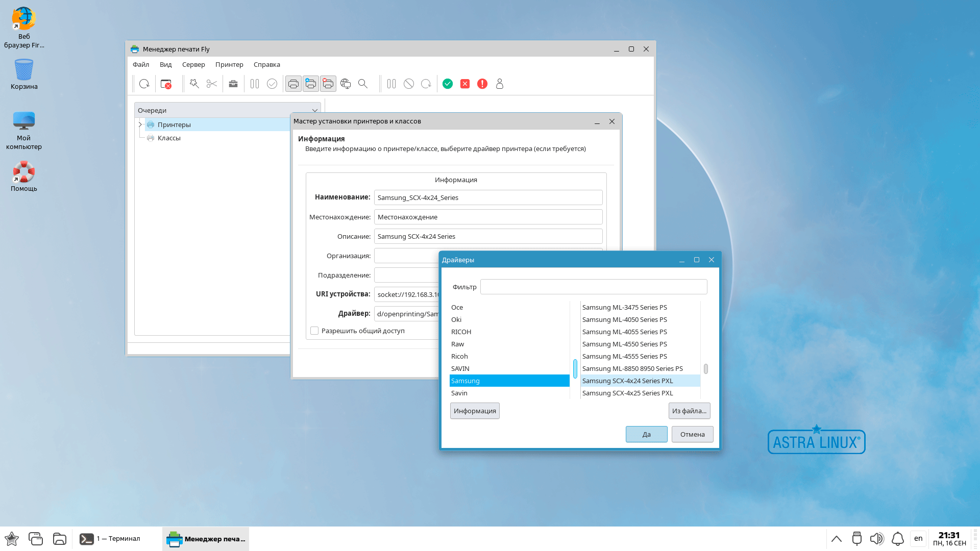
Task: Click the green checkmark accept icon
Action: pyautogui.click(x=448, y=84)
